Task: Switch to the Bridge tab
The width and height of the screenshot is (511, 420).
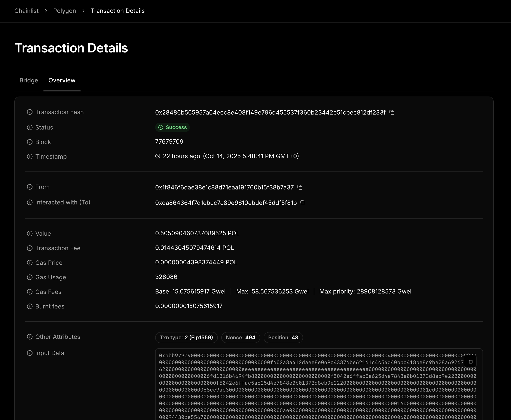Action: click(x=29, y=80)
